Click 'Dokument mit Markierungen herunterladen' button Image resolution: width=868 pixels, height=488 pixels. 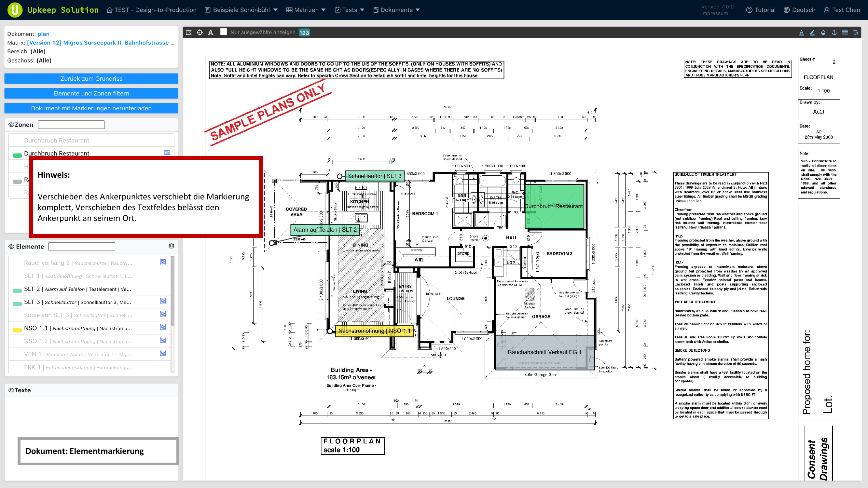pyautogui.click(x=91, y=108)
